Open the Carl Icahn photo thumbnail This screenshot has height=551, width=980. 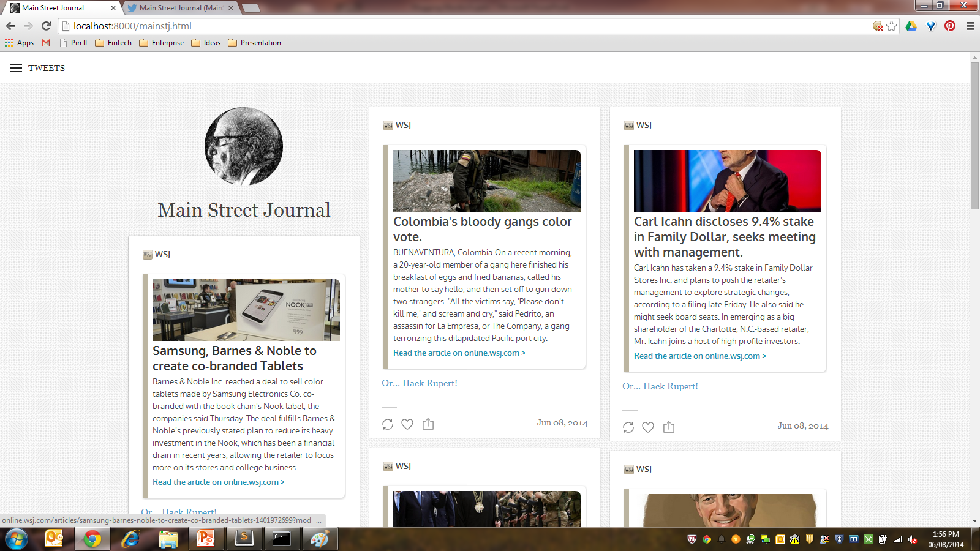pos(728,181)
